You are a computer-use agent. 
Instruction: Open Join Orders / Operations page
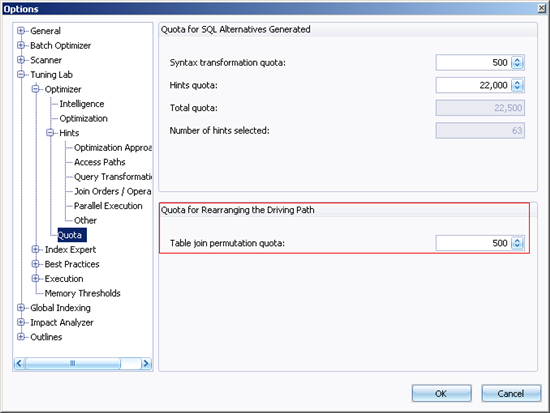pyautogui.click(x=113, y=191)
